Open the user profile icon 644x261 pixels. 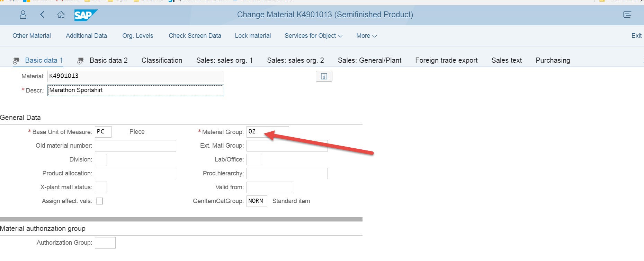pyautogui.click(x=23, y=15)
